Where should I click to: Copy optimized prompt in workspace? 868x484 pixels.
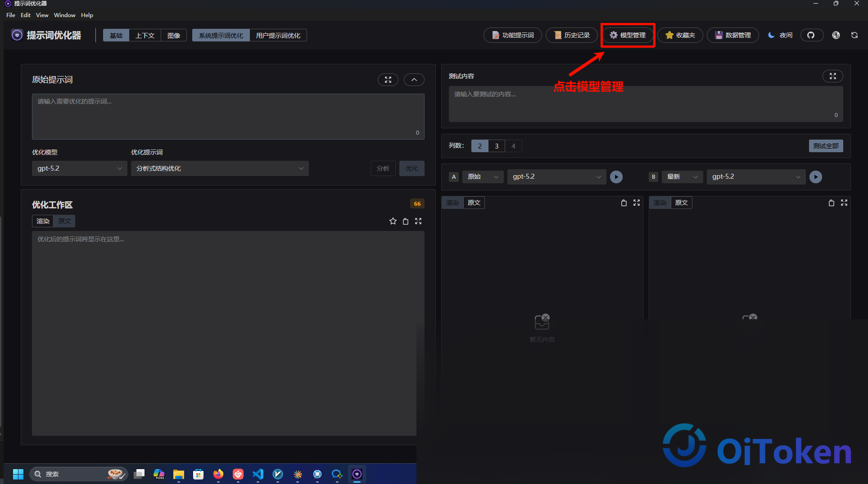click(406, 221)
